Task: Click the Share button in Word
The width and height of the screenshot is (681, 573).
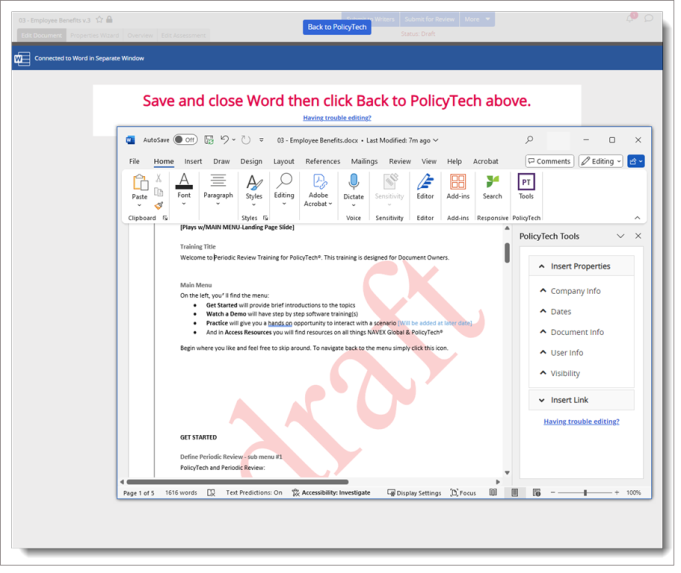Action: pos(636,161)
